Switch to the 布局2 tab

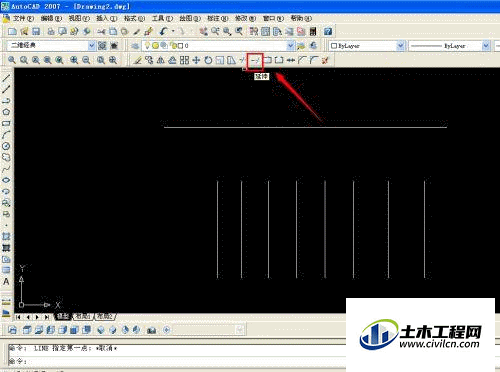click(x=105, y=316)
